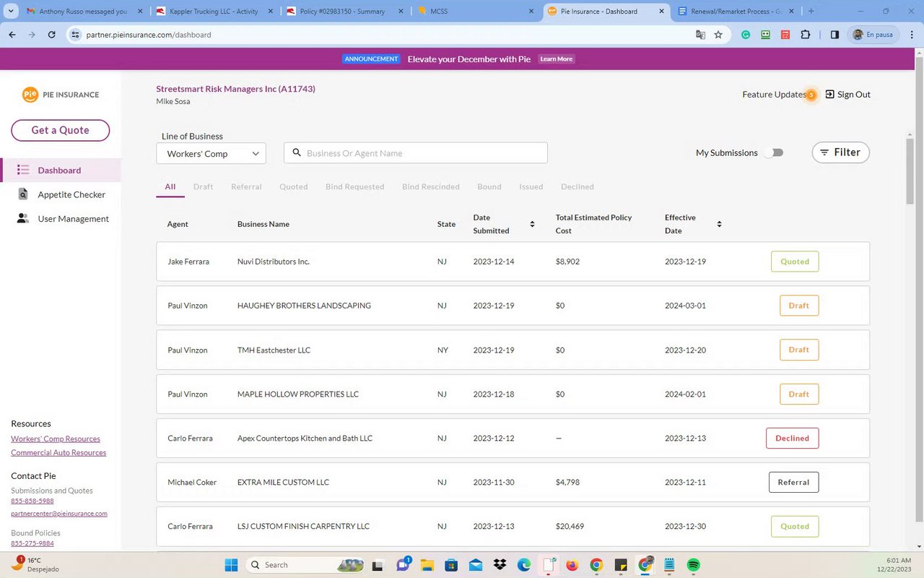The width and height of the screenshot is (924, 578).
Task: Click the site information icon in the address bar
Action: 75,35
